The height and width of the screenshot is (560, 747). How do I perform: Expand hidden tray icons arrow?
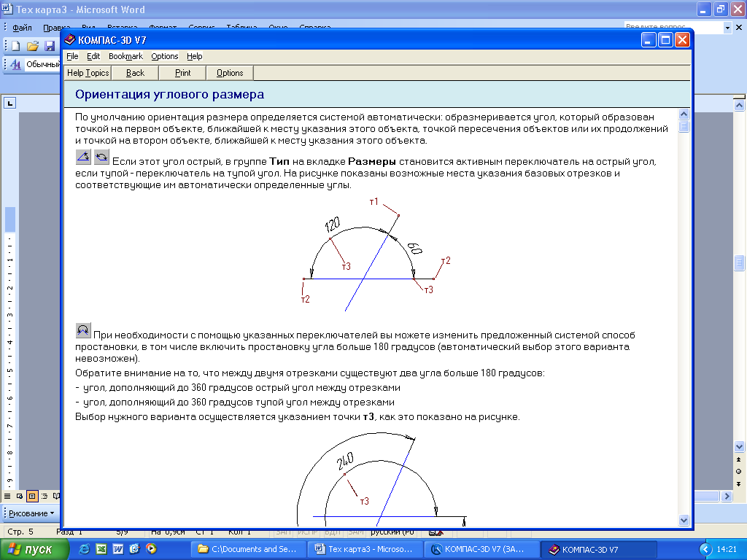point(705,550)
